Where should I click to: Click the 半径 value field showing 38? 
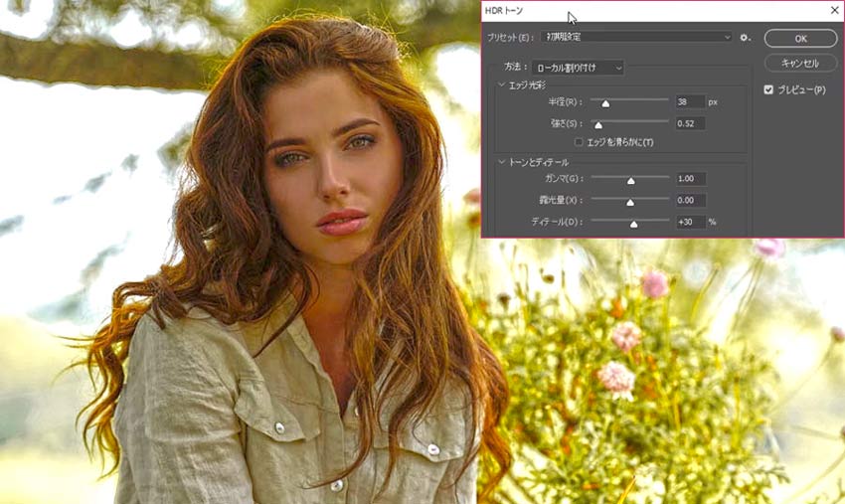tap(689, 101)
